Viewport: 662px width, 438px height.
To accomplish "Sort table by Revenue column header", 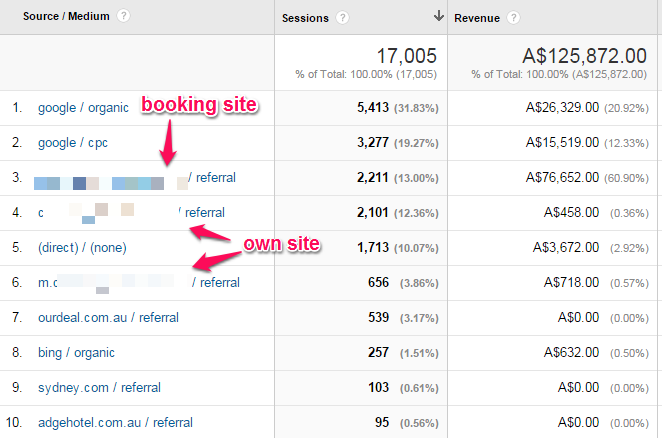I will point(478,18).
